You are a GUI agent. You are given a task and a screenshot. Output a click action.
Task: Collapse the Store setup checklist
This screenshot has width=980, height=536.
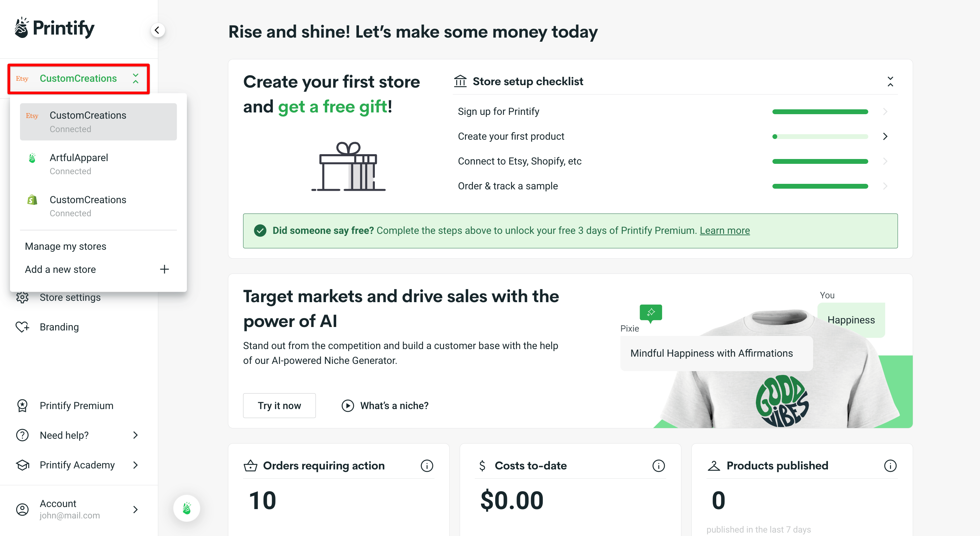891,81
